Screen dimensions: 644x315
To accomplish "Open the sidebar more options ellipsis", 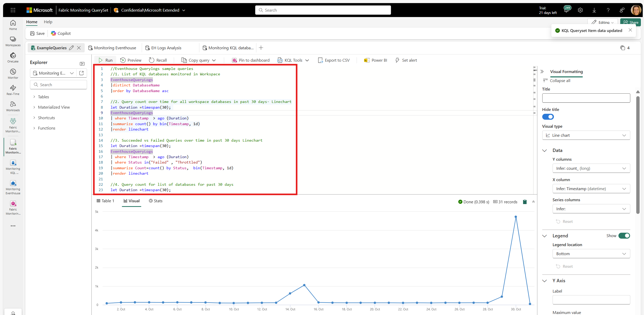I will 13,226.
